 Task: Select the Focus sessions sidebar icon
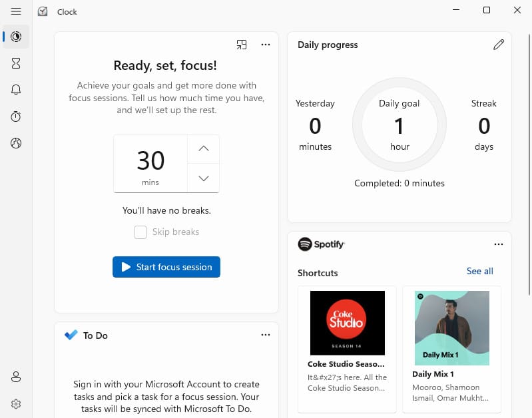tap(16, 37)
